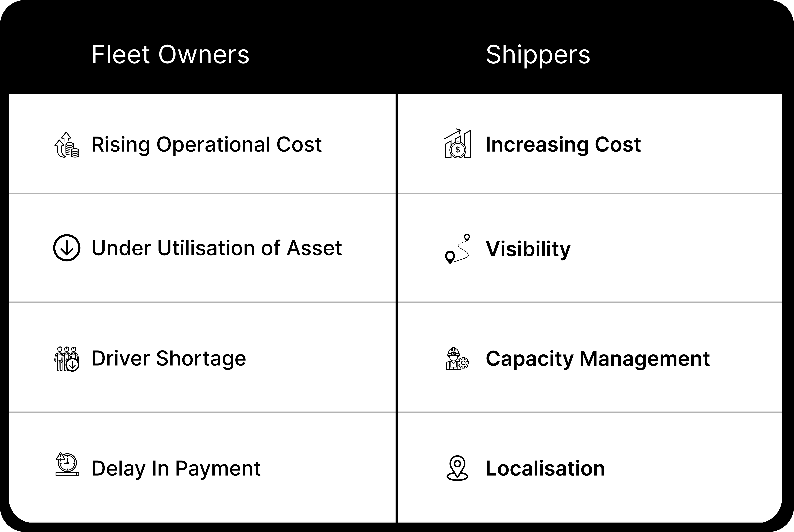Select the driver shortage people icon

[67, 359]
